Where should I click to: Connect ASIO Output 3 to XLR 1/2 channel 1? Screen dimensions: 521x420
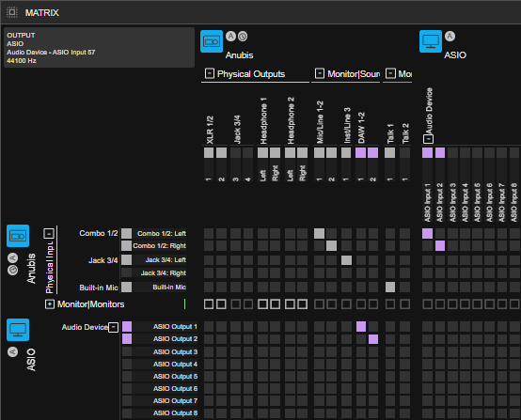pyautogui.click(x=209, y=351)
